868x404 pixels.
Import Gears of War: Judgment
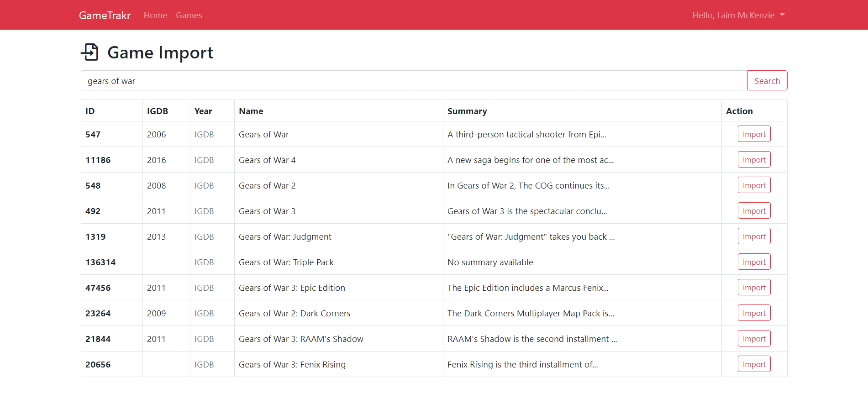[x=753, y=236]
